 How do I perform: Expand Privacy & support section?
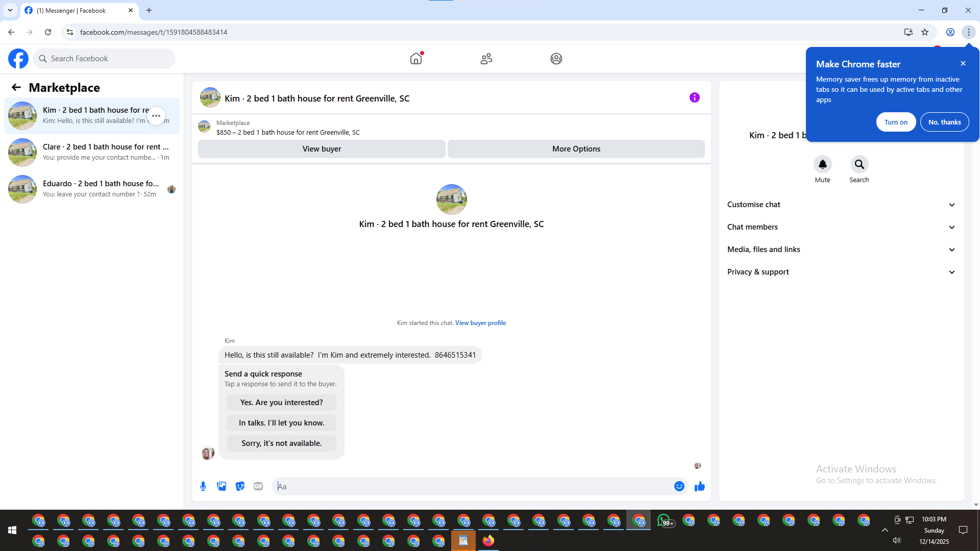point(840,272)
